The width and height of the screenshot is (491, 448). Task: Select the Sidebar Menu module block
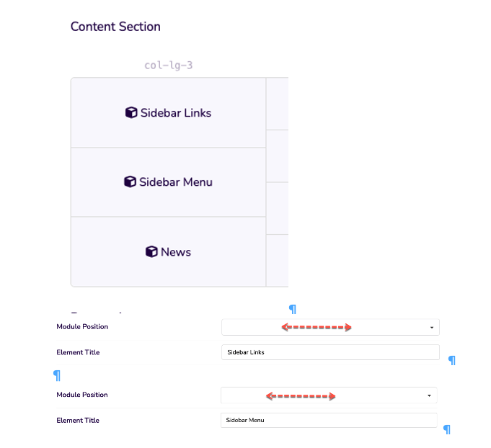pos(169,182)
